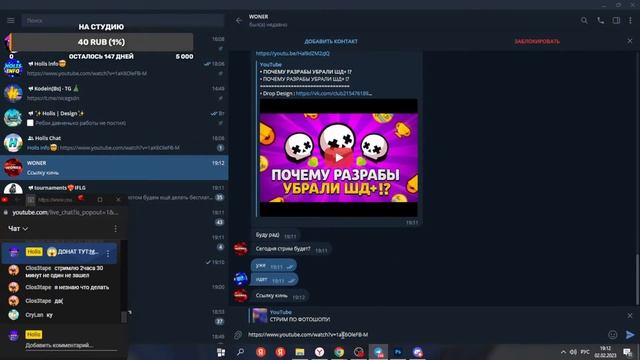
Task: Click the youtube.com popout address bar
Action: pos(65,212)
